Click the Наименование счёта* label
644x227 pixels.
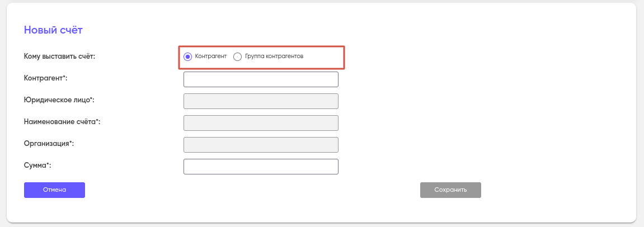coord(62,121)
